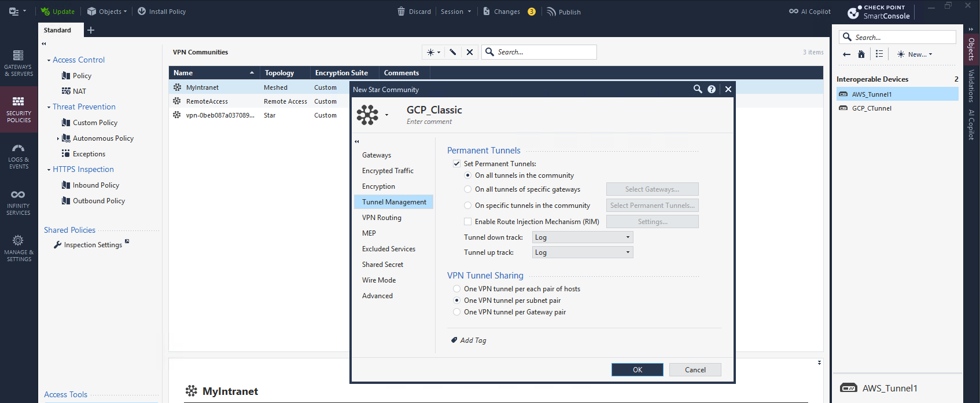The width and height of the screenshot is (980, 403).
Task: Click the Manage & Settings gear icon
Action: click(19, 240)
